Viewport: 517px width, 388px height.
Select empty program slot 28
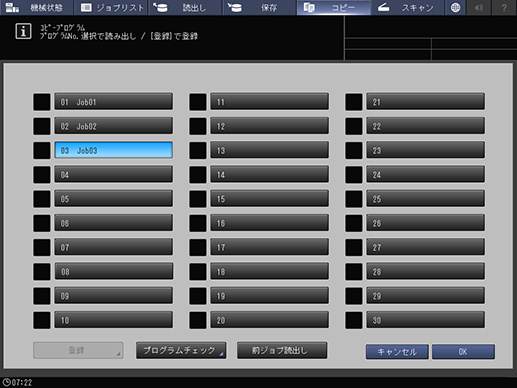(425, 271)
